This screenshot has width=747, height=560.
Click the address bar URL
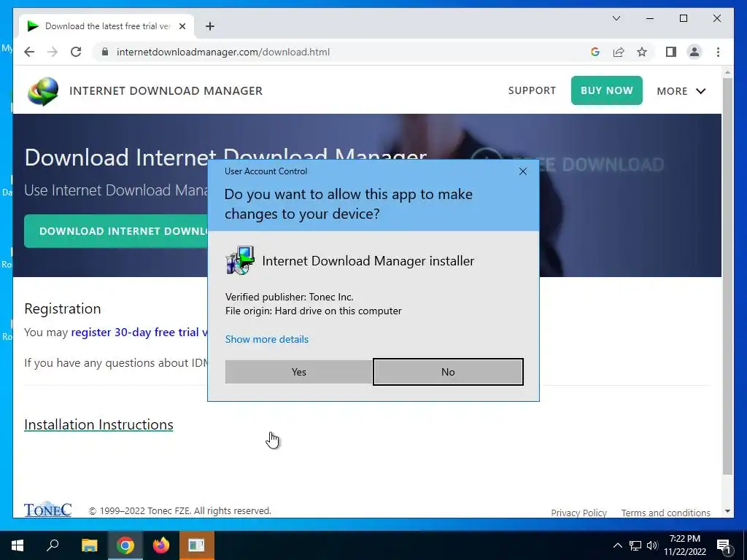pos(223,52)
